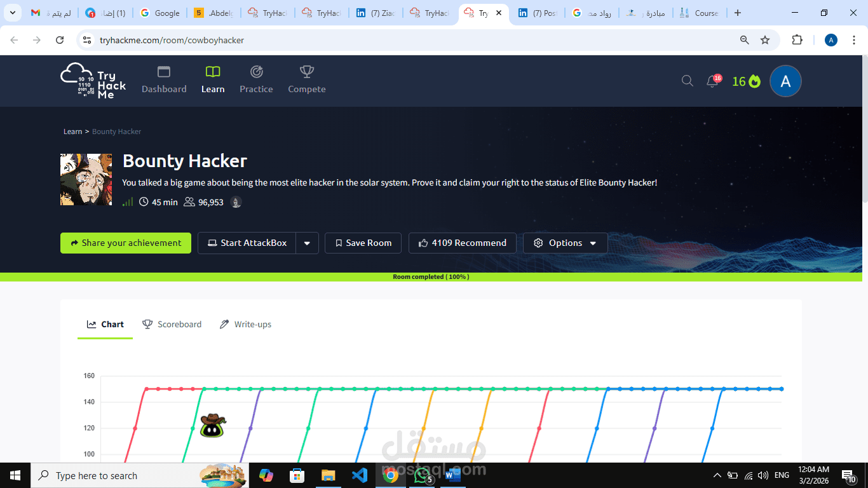868x488 pixels.
Task: Click 4109 Recommend button
Action: pyautogui.click(x=463, y=243)
